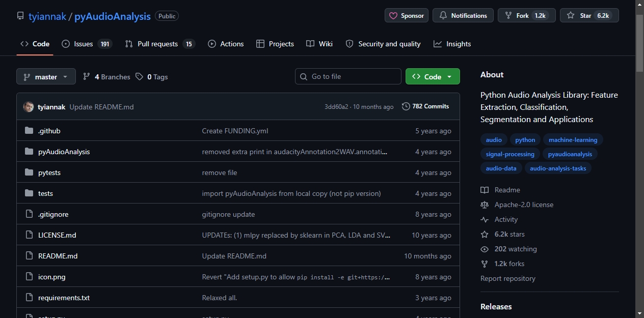View the 202 watching link

tap(508, 249)
